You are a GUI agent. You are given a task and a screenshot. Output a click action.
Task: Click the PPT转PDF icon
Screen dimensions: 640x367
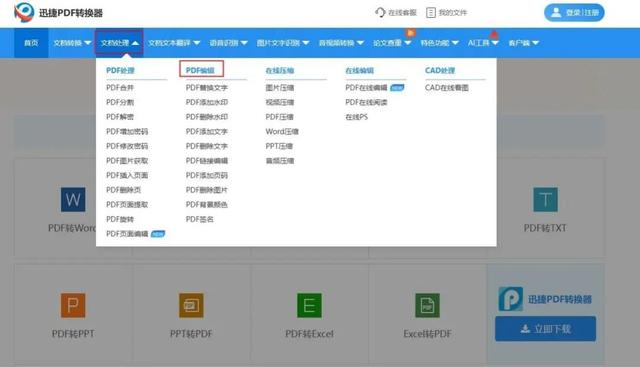point(191,305)
